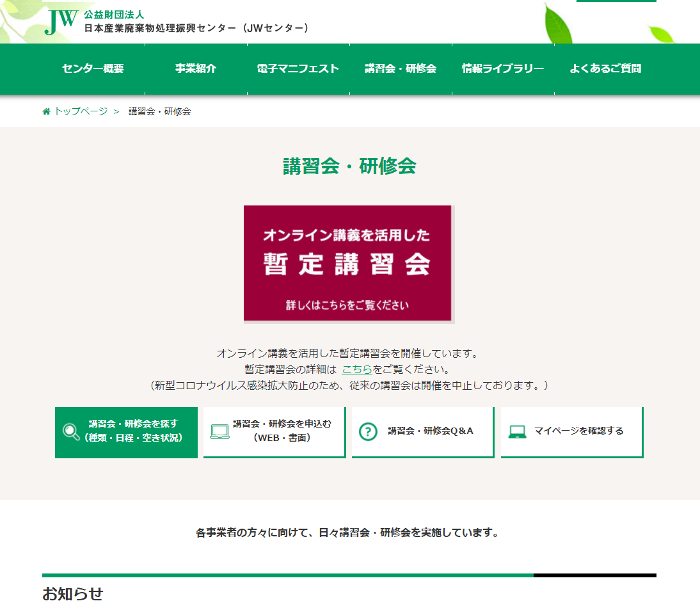Click the laptop icon beside マイページを確認する
This screenshot has height=601, width=700.
517,432
